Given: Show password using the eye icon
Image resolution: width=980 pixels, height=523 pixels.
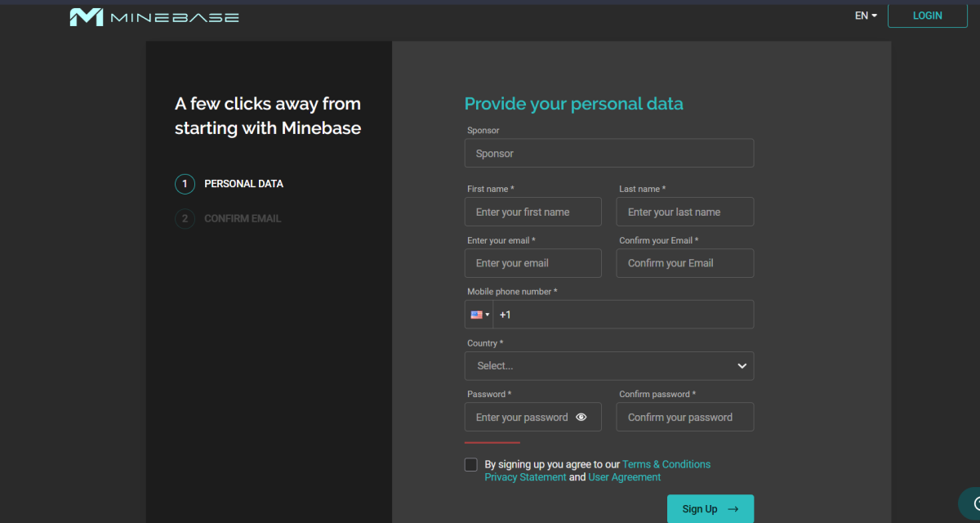Looking at the screenshot, I should [x=581, y=417].
